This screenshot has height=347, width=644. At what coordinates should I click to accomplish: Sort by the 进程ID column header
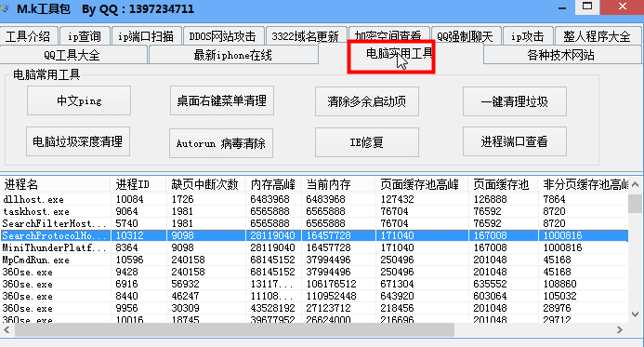coord(138,184)
